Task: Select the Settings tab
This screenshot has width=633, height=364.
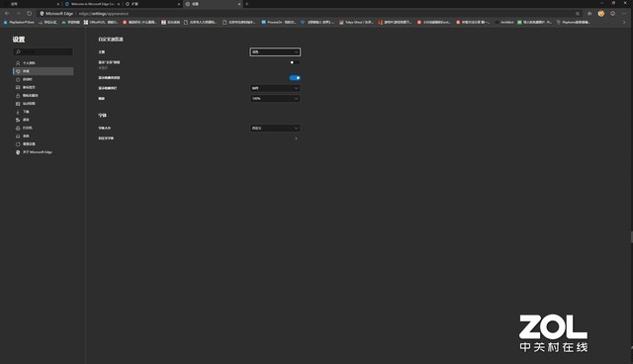Action: click(x=214, y=4)
